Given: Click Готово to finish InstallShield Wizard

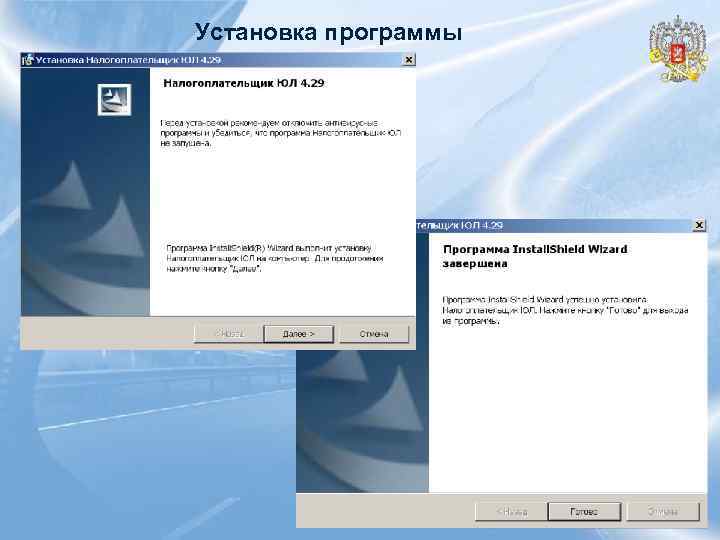Looking at the screenshot, I should [x=584, y=511].
